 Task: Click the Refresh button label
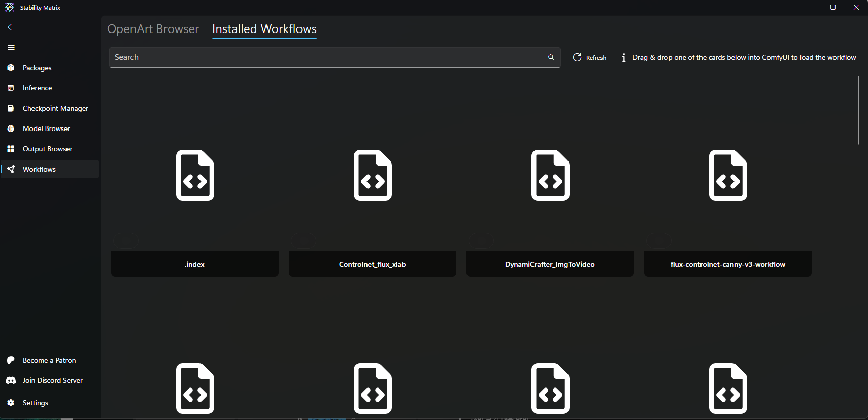[x=596, y=58]
